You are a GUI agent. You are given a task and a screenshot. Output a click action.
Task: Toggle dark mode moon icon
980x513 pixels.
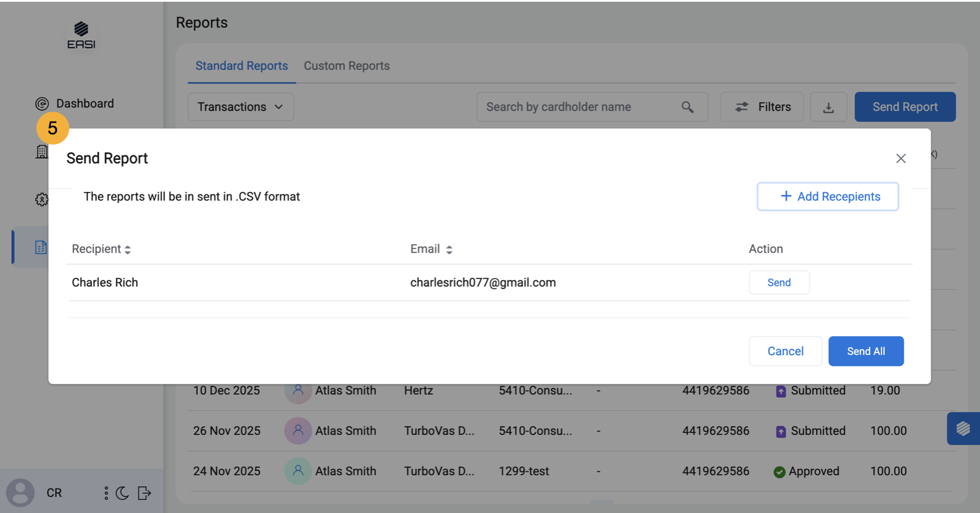pos(122,493)
